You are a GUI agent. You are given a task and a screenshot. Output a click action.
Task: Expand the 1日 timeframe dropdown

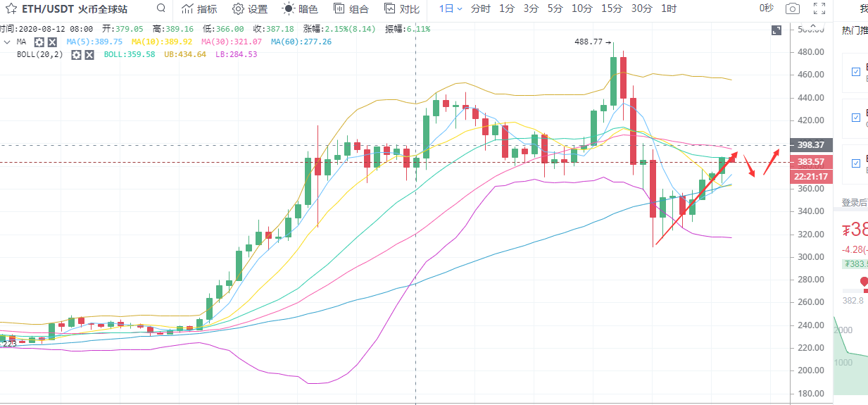(x=451, y=9)
